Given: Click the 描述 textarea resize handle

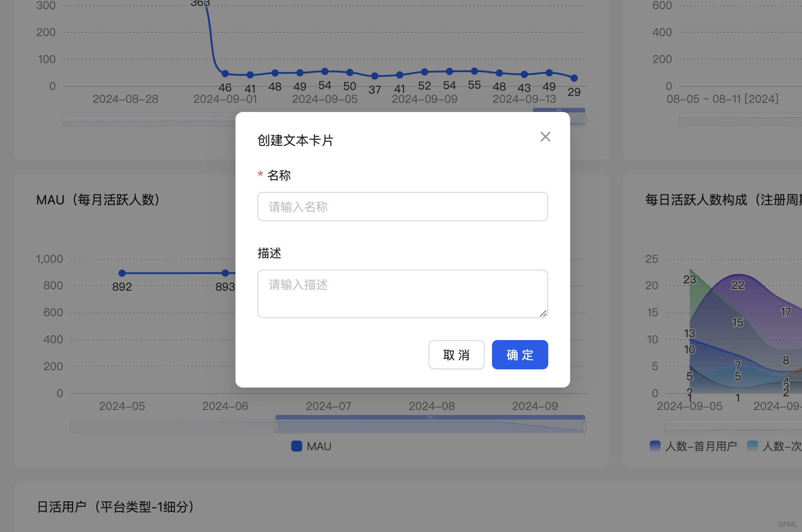Looking at the screenshot, I should (x=543, y=314).
